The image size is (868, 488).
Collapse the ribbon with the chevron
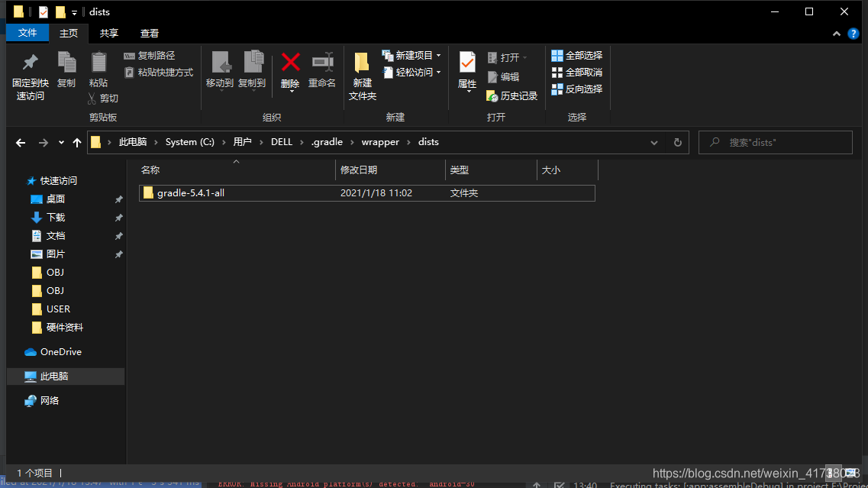(837, 34)
